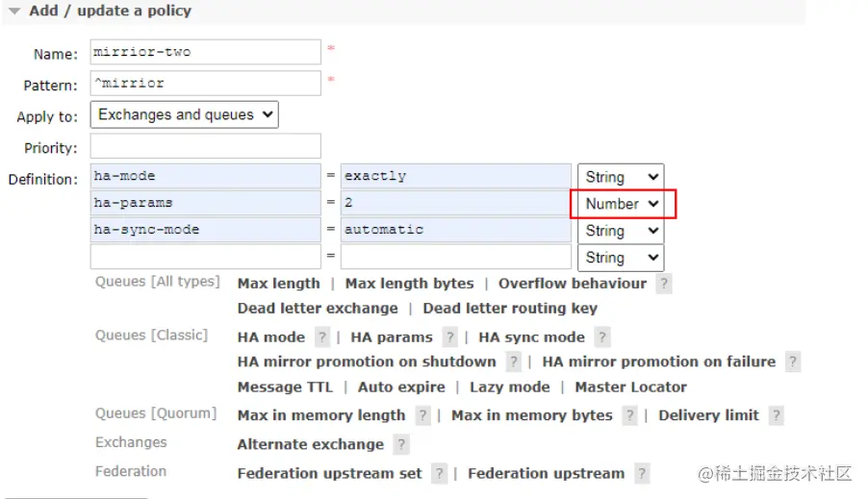Click the empty definition value field
This screenshot has height=499, width=868.
click(x=456, y=257)
